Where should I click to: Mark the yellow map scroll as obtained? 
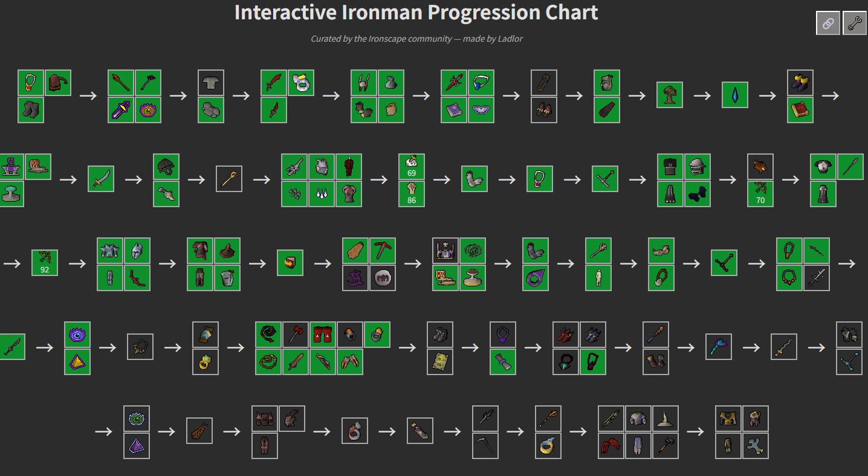point(440,362)
